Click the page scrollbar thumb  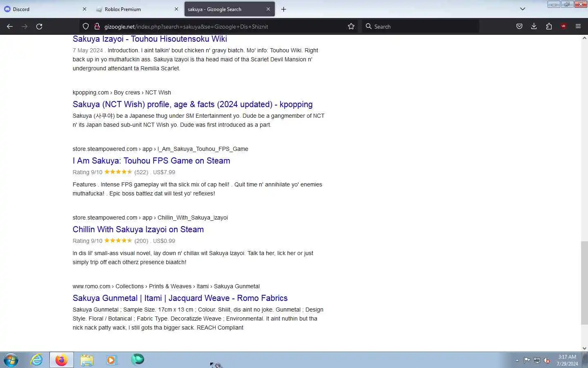tap(584, 283)
